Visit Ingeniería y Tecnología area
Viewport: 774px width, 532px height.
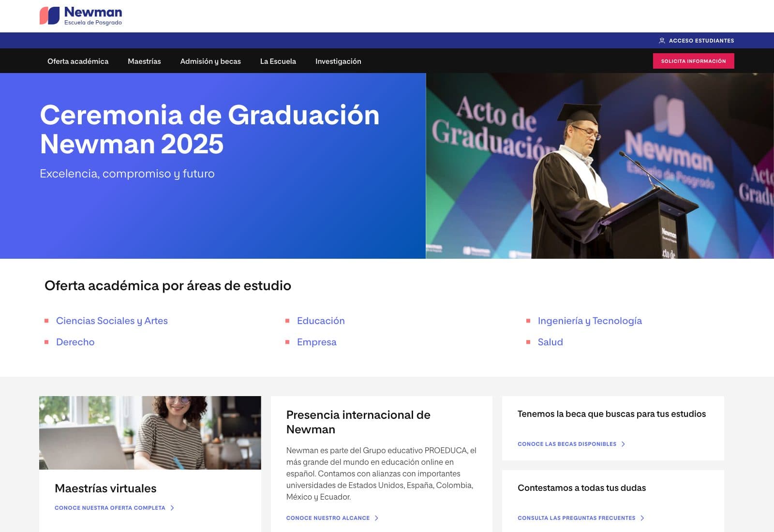pos(590,321)
